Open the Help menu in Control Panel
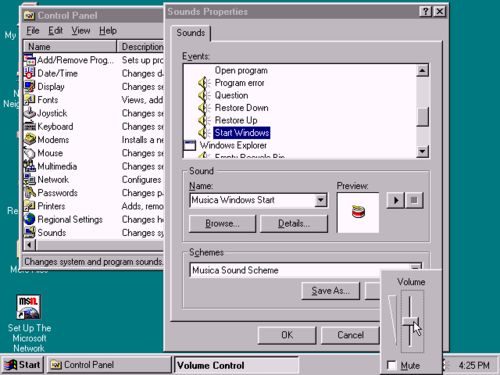The image size is (500, 375). [108, 31]
